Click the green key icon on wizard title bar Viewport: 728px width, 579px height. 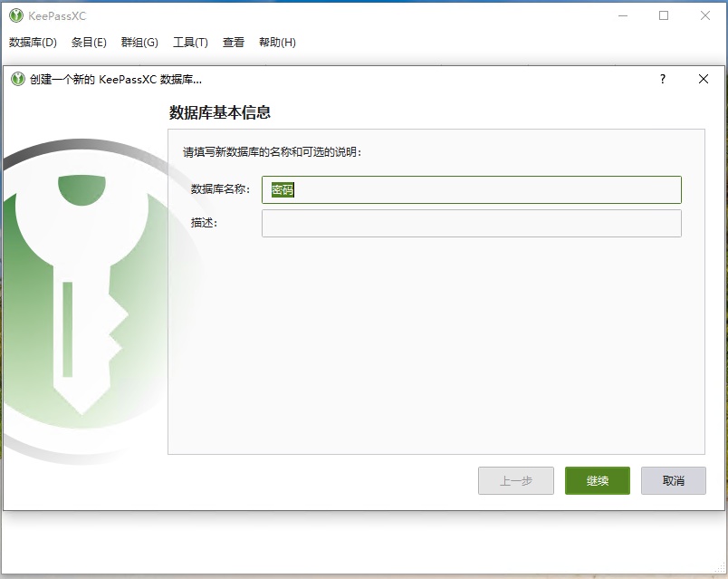pyautogui.click(x=18, y=79)
